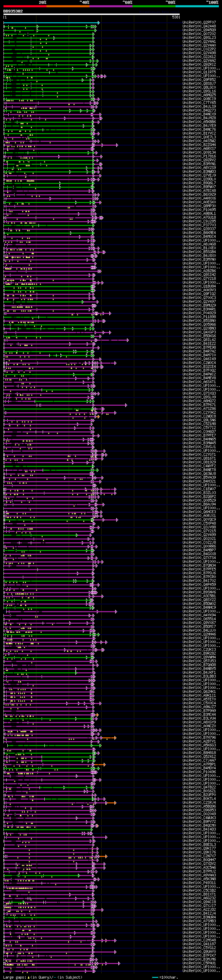Select the UniRef100_Q9ZRI2 label

[199, 65]
